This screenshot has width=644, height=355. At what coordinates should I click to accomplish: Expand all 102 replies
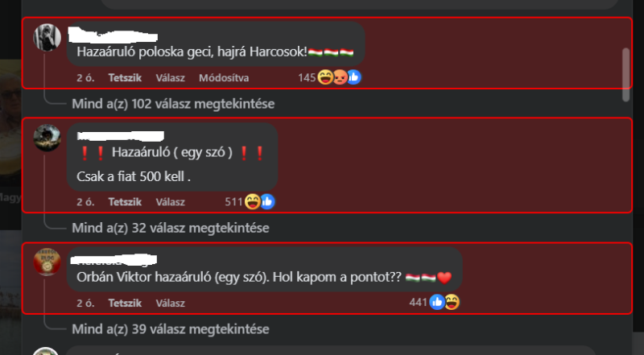pyautogui.click(x=173, y=104)
